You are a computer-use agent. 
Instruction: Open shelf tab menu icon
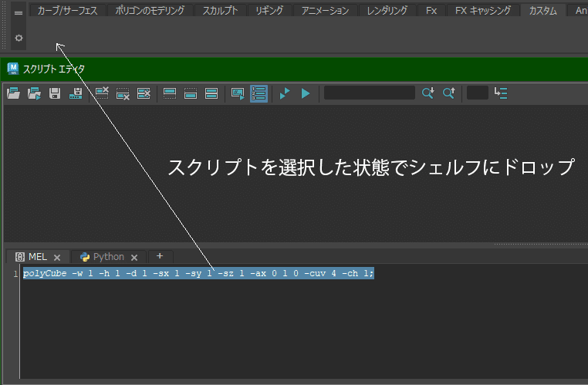pos(19,13)
